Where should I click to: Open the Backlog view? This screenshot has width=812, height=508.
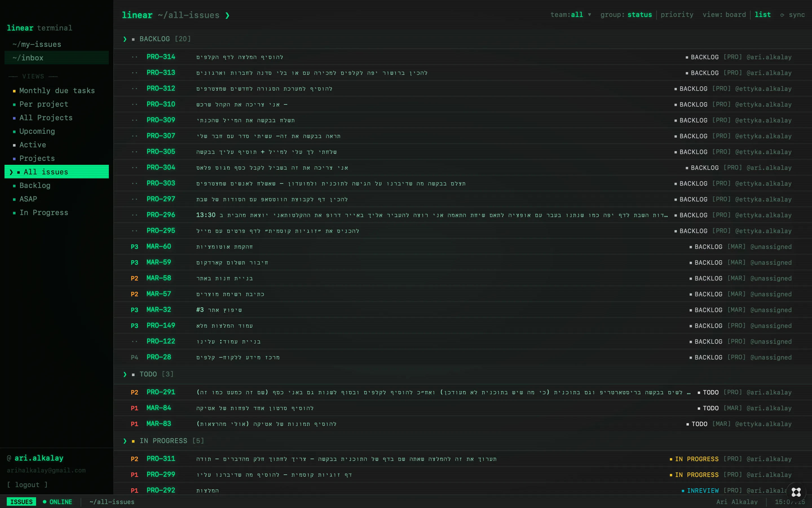(x=56, y=185)
